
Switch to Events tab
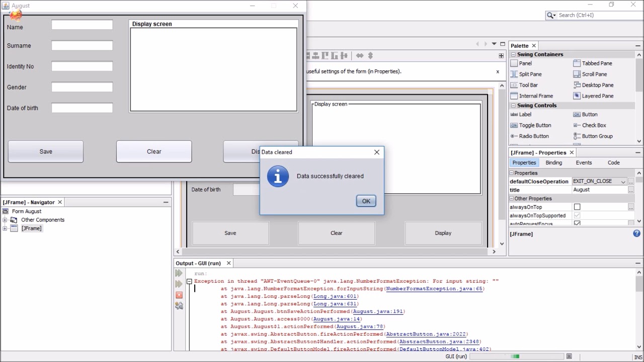584,163
